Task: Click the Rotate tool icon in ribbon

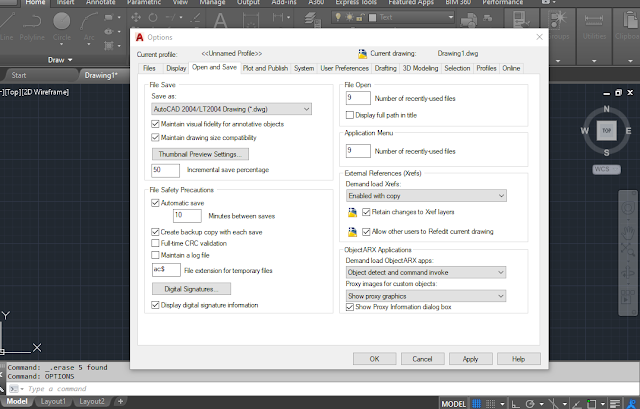Action: 153,18
